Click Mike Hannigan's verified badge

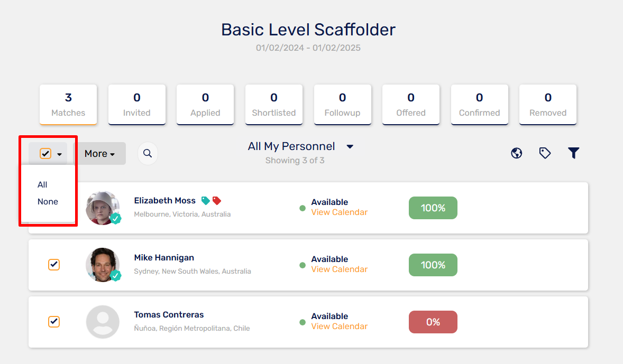pos(116,275)
